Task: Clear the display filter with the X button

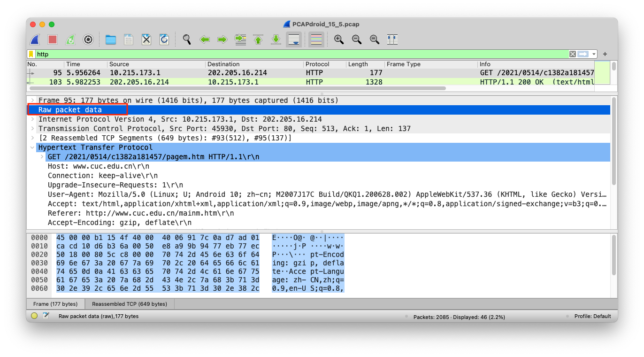Action: [572, 54]
